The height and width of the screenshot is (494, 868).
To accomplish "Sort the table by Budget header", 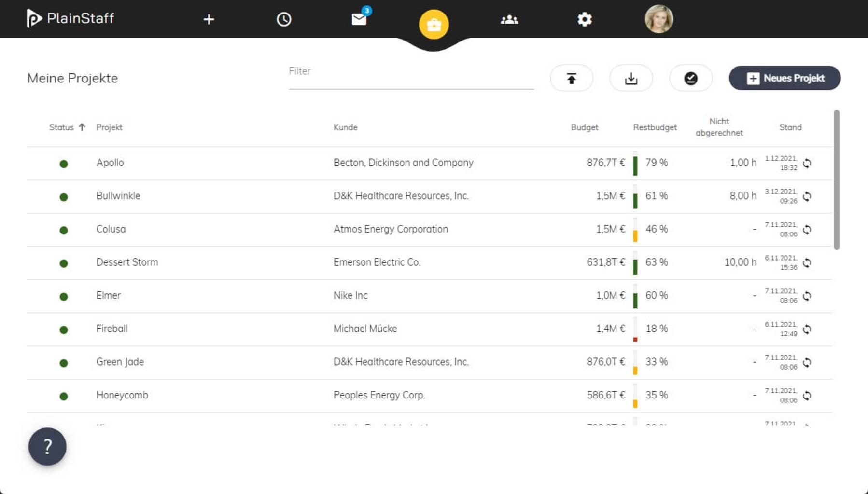I will point(584,127).
